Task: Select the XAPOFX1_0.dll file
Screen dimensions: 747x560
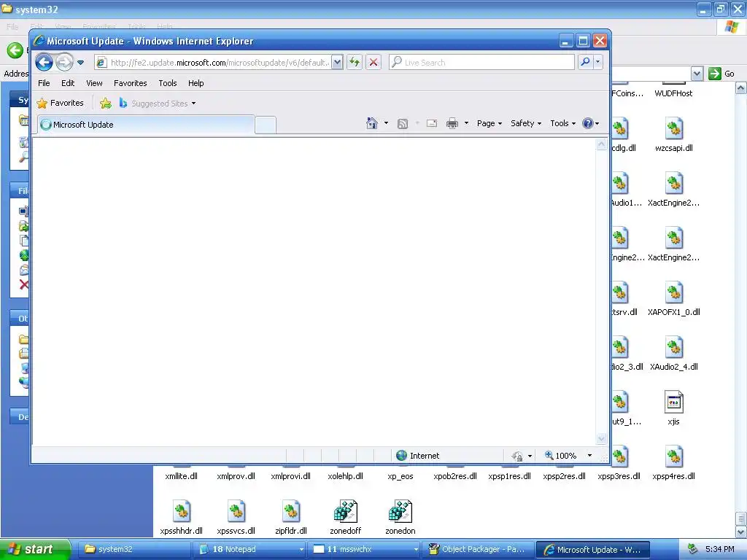Action: point(673,300)
